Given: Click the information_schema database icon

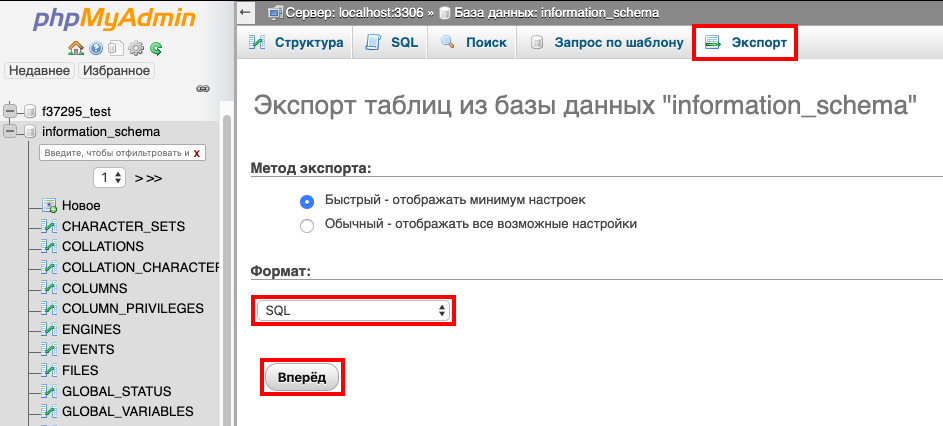Looking at the screenshot, I should pos(31,131).
